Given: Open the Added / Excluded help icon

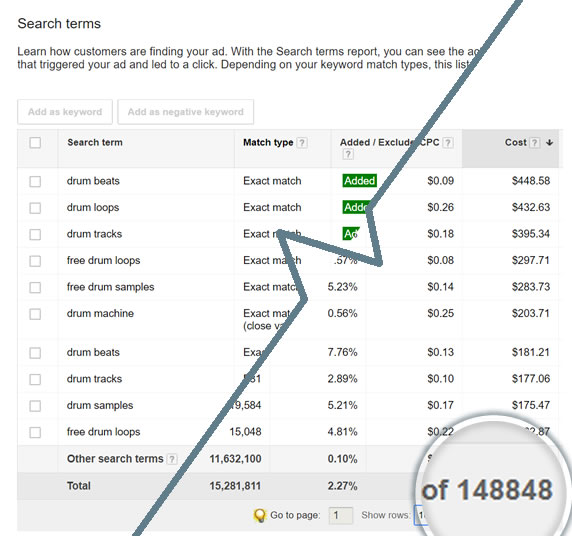Looking at the screenshot, I should (348, 155).
